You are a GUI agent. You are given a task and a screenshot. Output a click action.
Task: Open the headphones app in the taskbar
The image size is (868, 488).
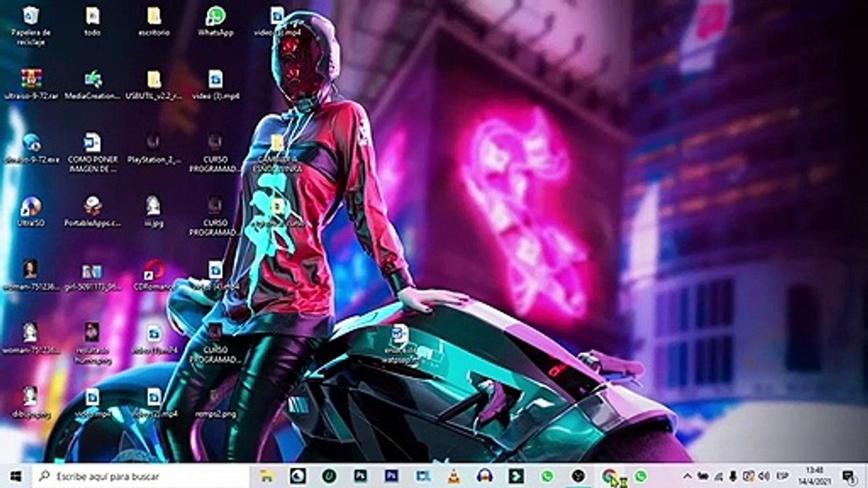484,476
